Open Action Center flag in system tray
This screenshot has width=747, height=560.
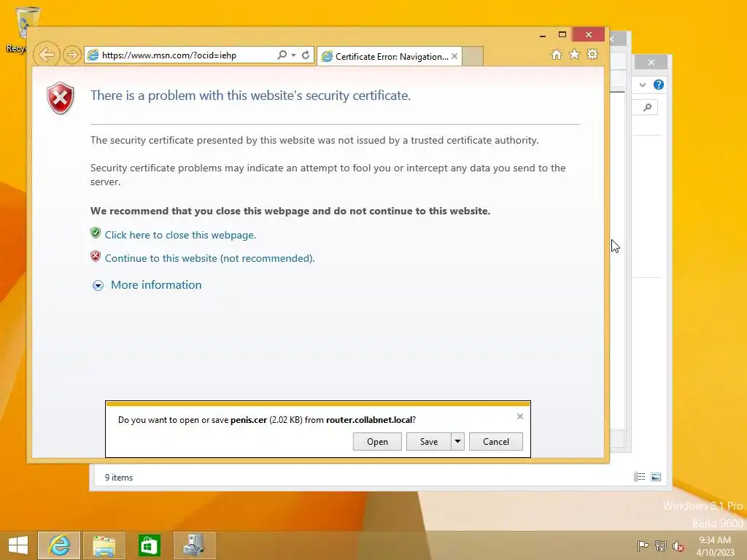[643, 545]
